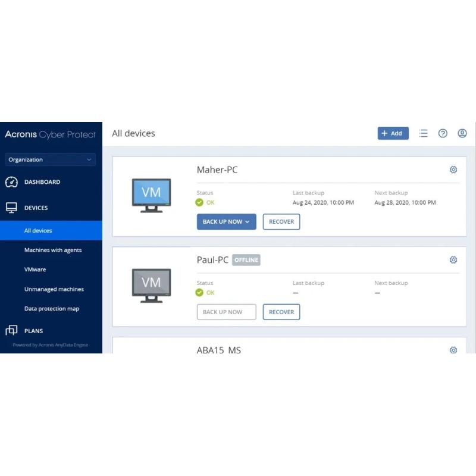Open Maher-PC settings gear icon
This screenshot has height=476, width=476.
click(453, 170)
